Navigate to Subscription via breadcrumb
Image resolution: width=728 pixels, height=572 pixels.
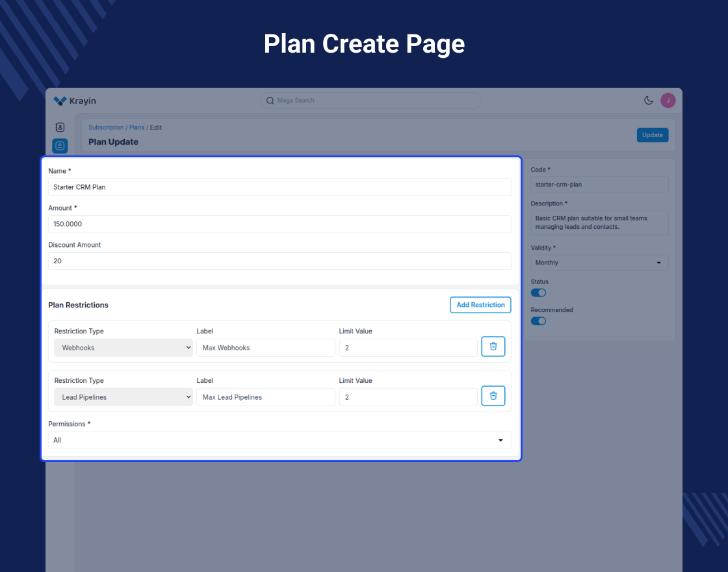tap(106, 127)
